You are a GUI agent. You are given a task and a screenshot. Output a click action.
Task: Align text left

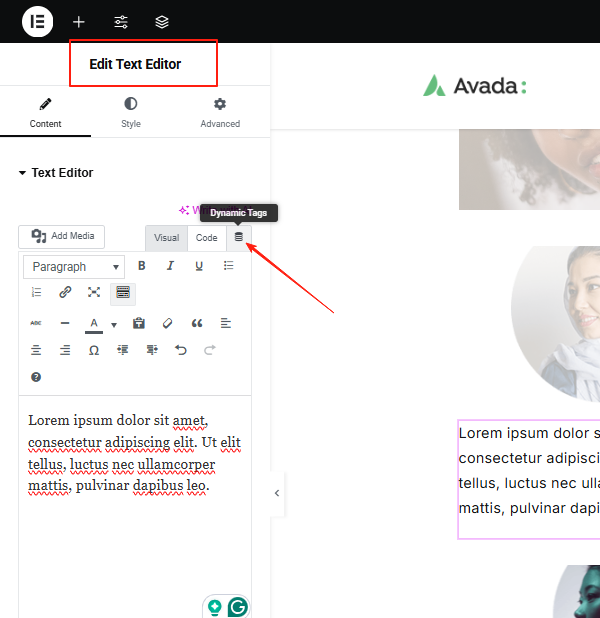click(x=225, y=323)
